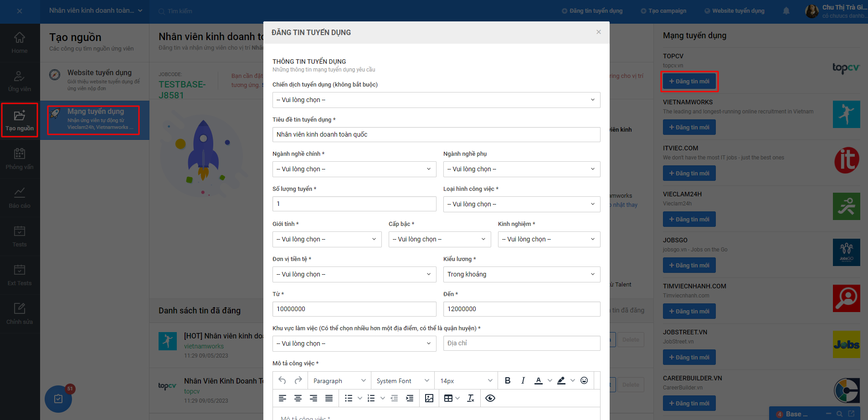Open Ứng viên in the left sidebar
The height and width of the screenshot is (420, 868).
20,82
